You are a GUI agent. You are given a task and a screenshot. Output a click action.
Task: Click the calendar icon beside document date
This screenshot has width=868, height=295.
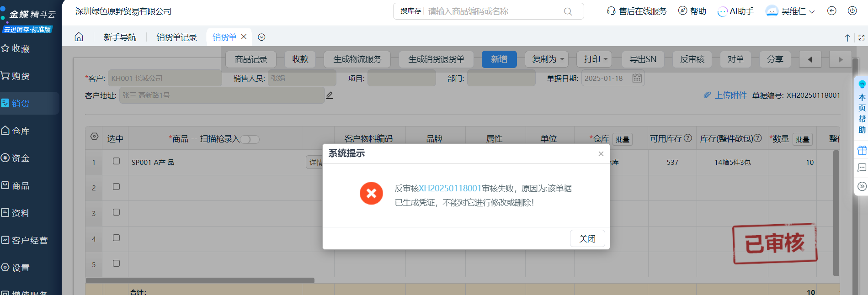(x=637, y=78)
